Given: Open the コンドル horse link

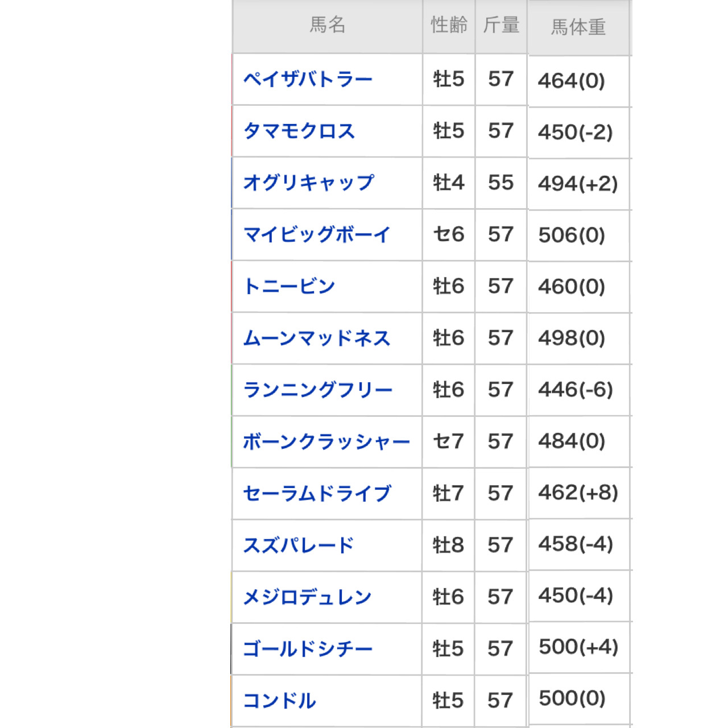Looking at the screenshot, I should pos(280,700).
